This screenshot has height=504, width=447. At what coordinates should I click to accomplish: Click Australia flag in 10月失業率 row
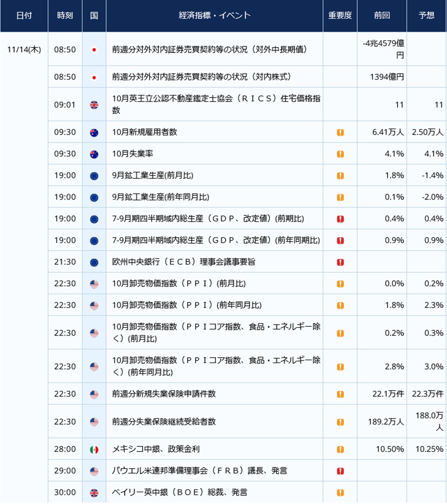point(94,154)
